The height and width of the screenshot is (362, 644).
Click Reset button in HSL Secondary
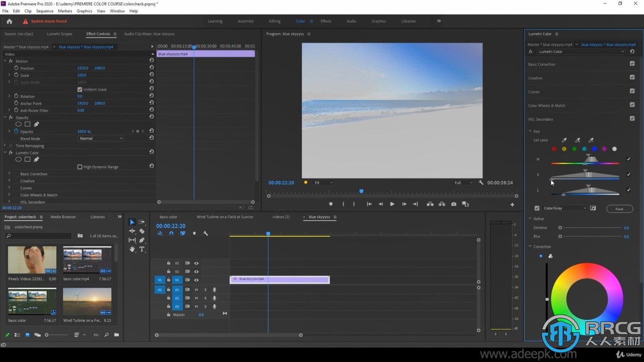click(x=619, y=209)
